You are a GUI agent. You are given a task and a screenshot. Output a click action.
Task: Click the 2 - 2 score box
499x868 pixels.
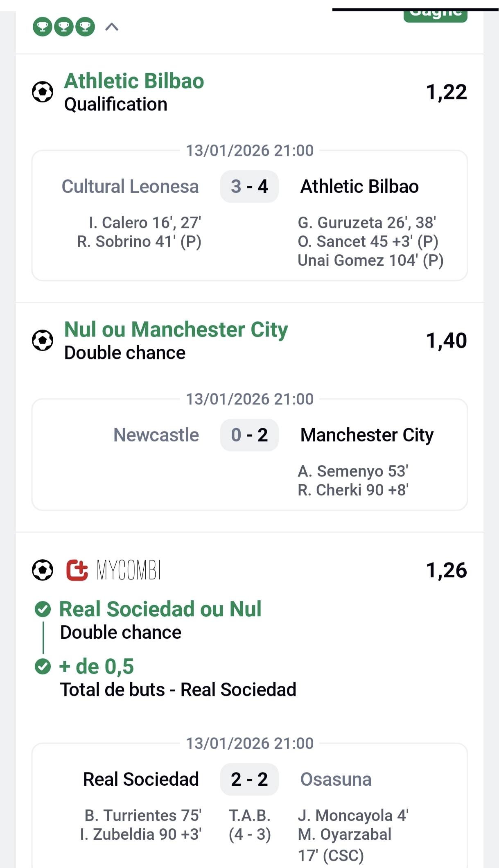[249, 780]
